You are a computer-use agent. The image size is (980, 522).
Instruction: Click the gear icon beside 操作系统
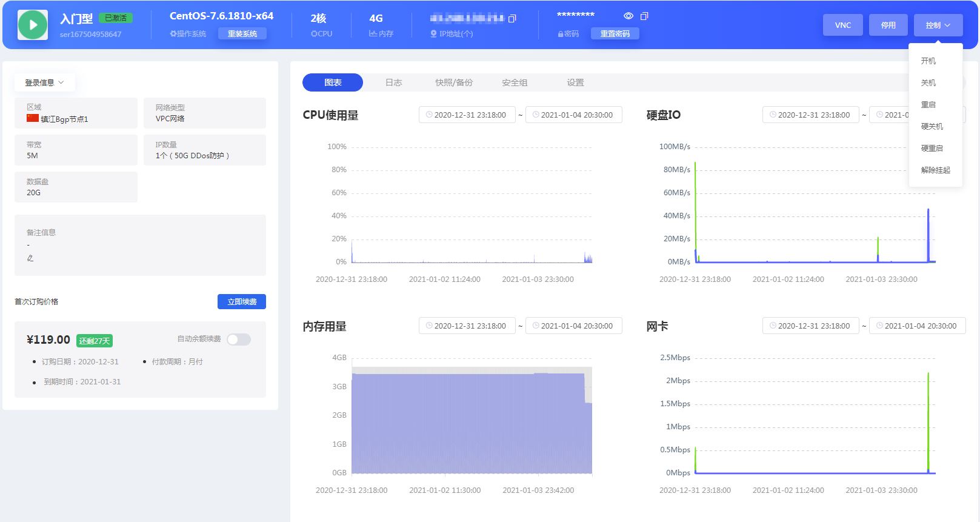coord(173,34)
